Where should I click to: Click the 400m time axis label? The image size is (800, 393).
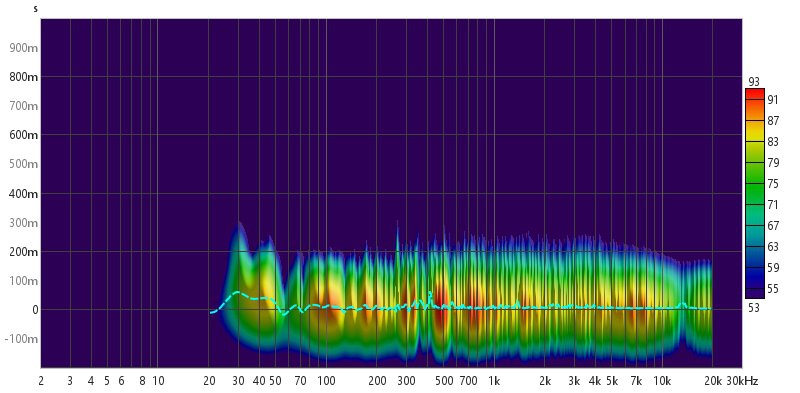[24, 194]
